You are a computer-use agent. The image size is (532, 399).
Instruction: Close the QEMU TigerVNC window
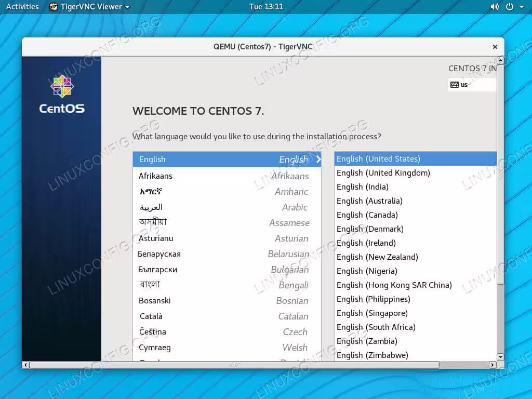coord(495,47)
